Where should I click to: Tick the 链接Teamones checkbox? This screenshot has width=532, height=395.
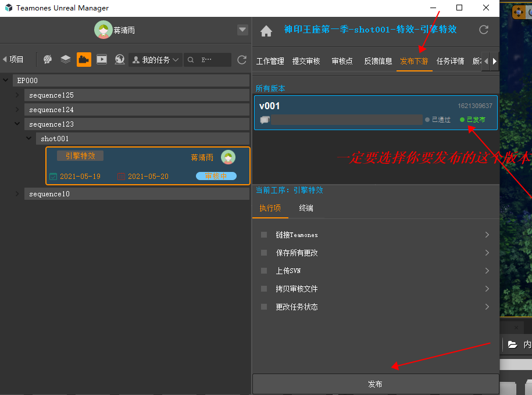(x=264, y=235)
